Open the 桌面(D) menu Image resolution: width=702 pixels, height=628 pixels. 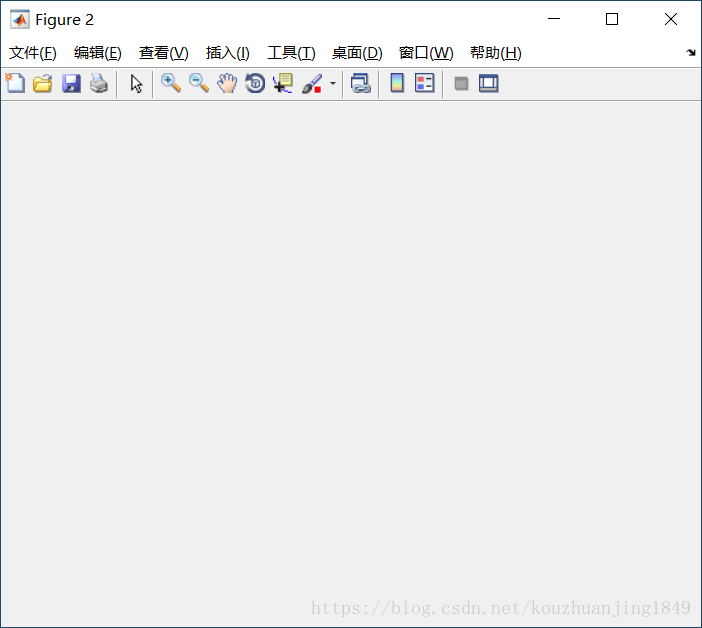(x=357, y=53)
